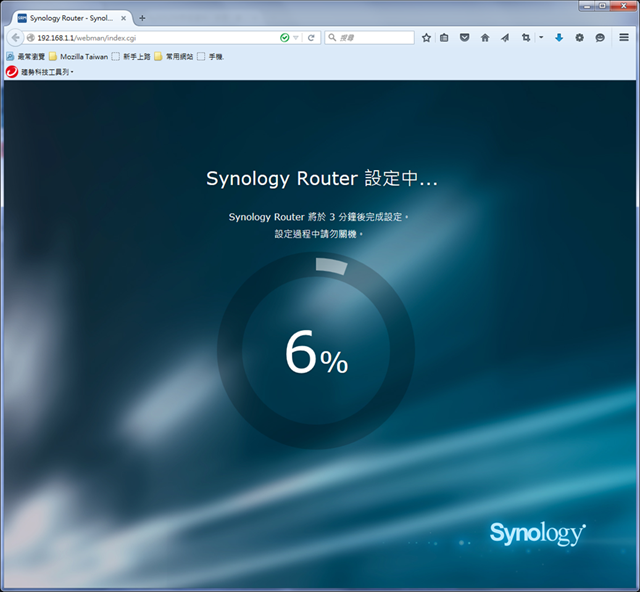The height and width of the screenshot is (592, 640).
Task: Click the paper plane share icon
Action: [x=505, y=38]
